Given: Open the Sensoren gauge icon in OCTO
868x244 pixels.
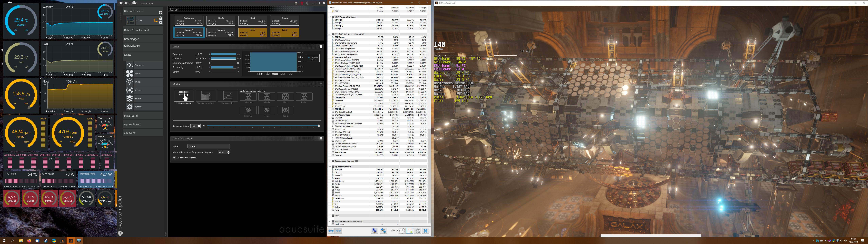Looking at the screenshot, I should [129, 65].
